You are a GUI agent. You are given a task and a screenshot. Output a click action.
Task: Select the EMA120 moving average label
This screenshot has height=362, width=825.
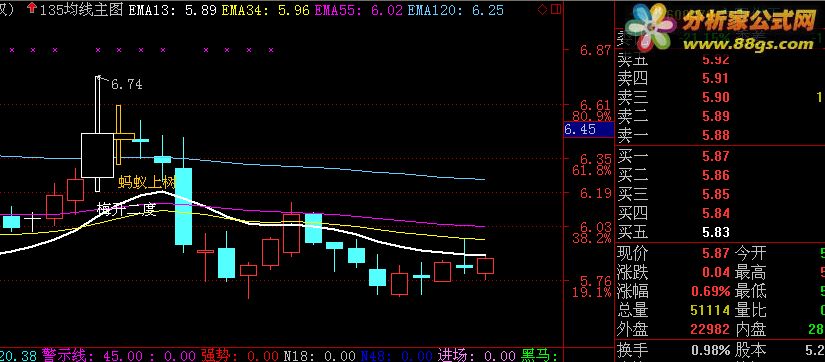(455, 10)
